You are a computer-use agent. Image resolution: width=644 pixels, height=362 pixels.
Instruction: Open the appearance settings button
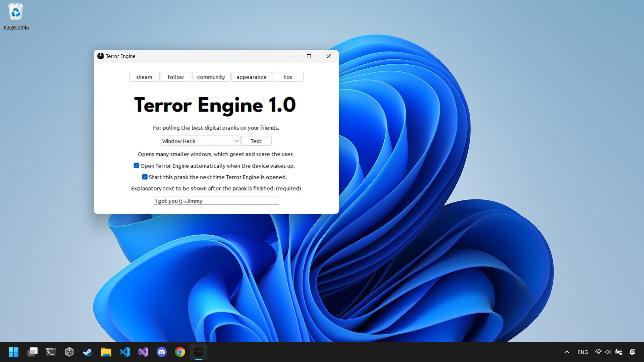click(252, 77)
